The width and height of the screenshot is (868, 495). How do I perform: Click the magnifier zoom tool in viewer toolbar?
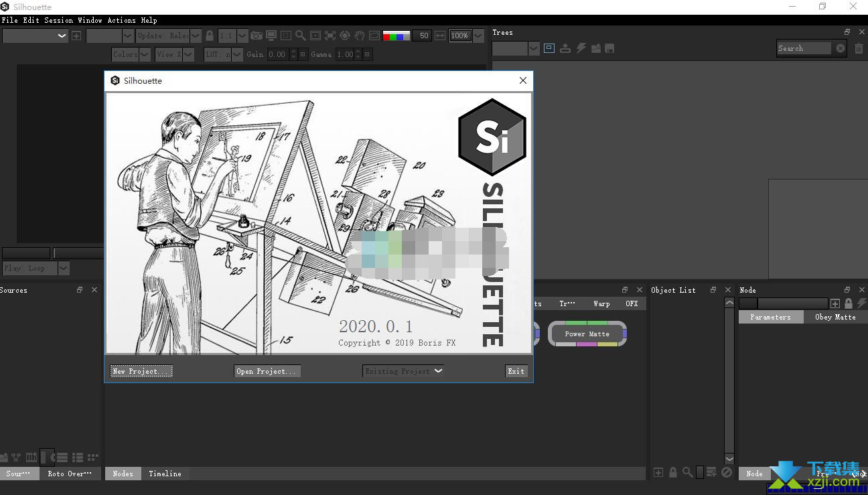click(x=300, y=36)
